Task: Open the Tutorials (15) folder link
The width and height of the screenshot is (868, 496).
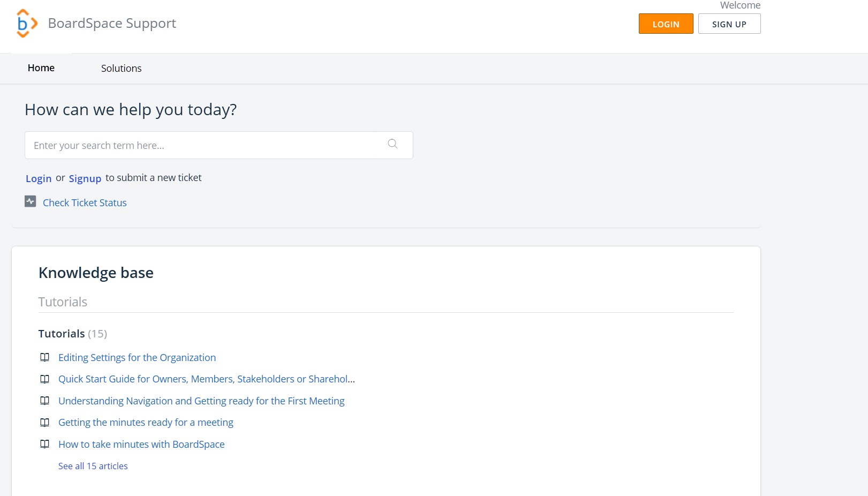Action: point(73,334)
